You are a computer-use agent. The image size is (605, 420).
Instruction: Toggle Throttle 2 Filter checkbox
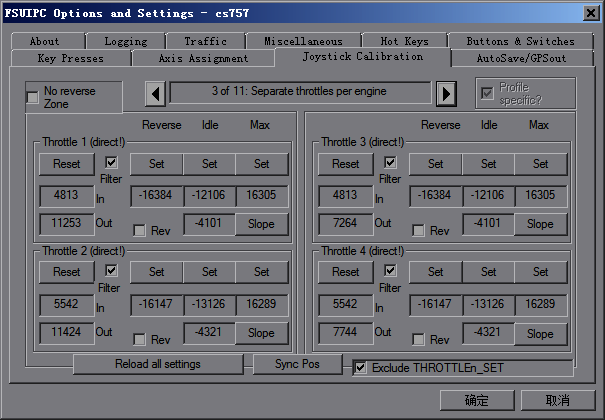pyautogui.click(x=111, y=270)
